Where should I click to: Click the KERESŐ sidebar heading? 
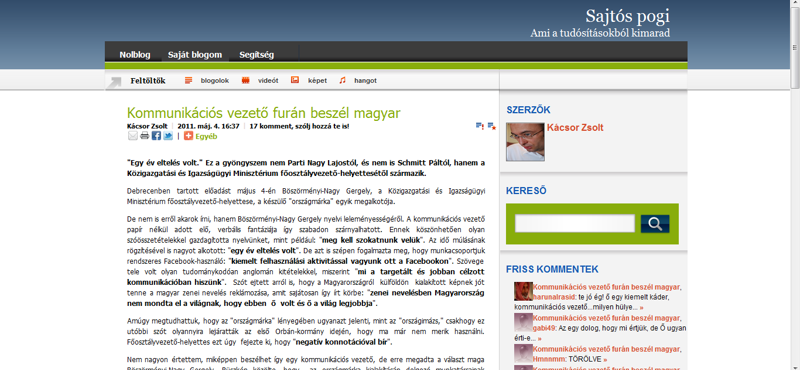pos(526,191)
